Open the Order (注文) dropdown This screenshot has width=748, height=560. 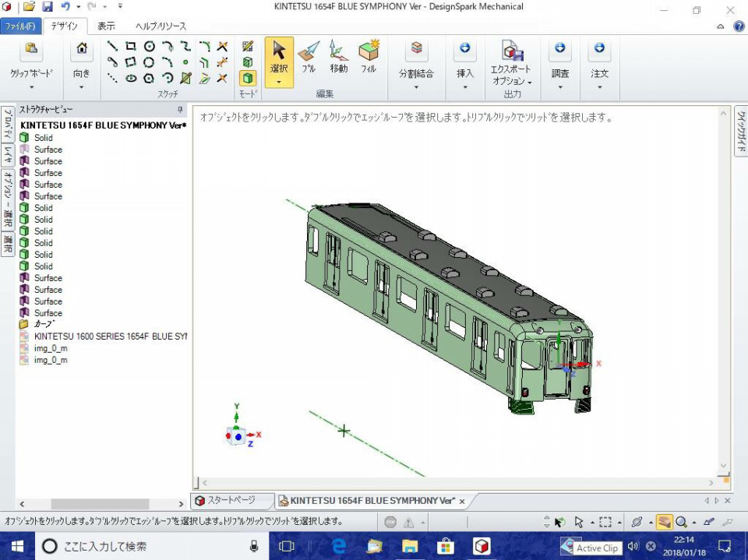(600, 87)
